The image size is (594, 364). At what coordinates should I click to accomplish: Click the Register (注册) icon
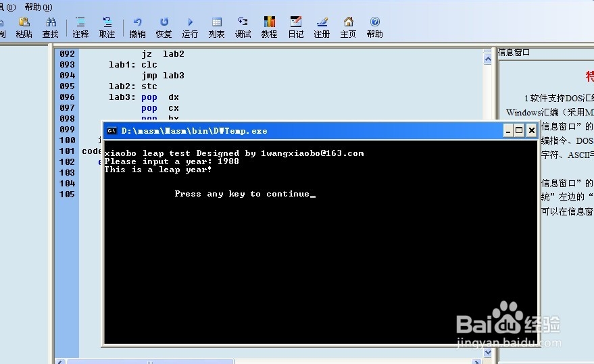pyautogui.click(x=322, y=28)
